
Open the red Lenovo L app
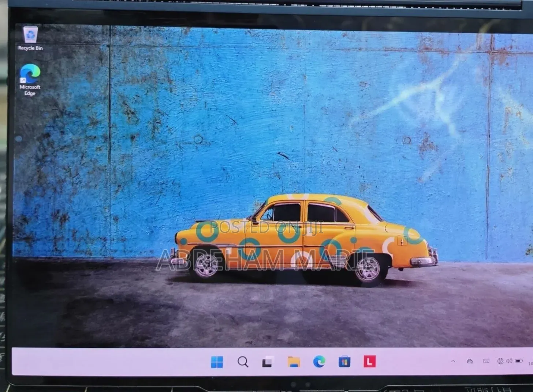point(370,362)
